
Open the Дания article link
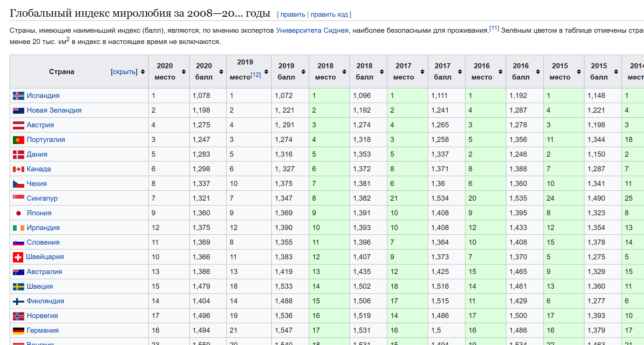(x=37, y=154)
